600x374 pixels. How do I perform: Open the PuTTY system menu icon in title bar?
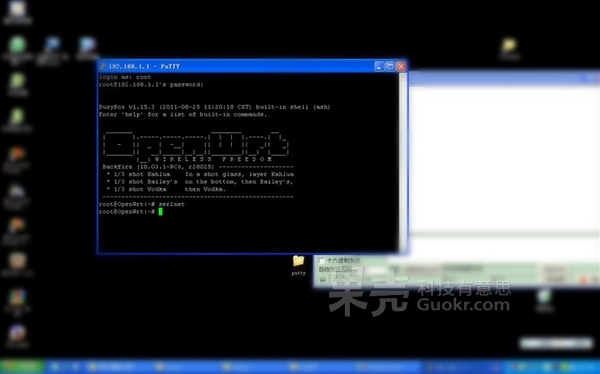tap(103, 66)
